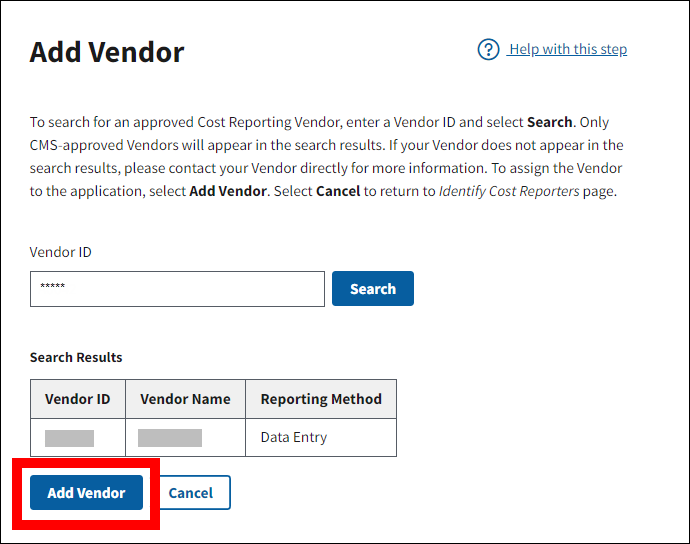
Task: Click the question mark help icon
Action: [488, 50]
